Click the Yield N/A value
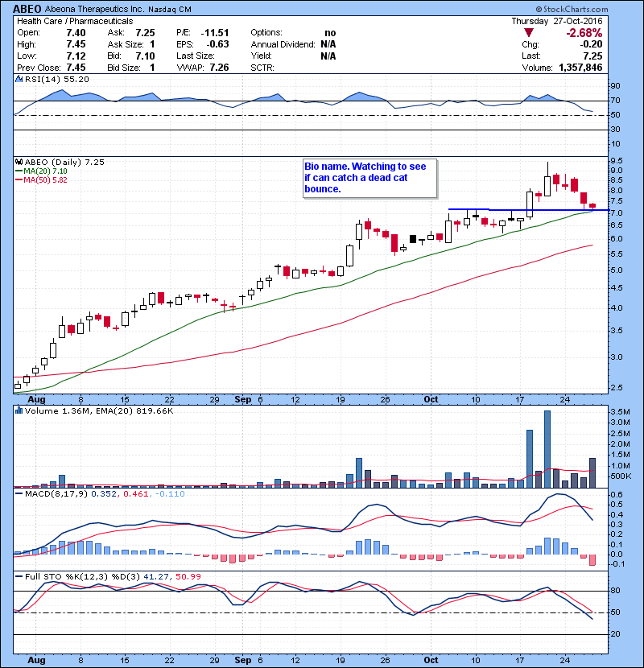The width and height of the screenshot is (644, 668). point(328,56)
